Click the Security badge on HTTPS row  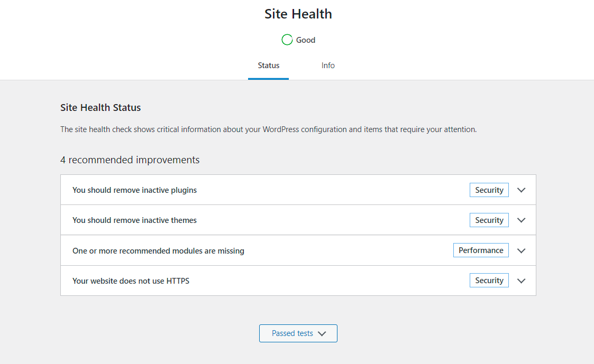point(489,281)
